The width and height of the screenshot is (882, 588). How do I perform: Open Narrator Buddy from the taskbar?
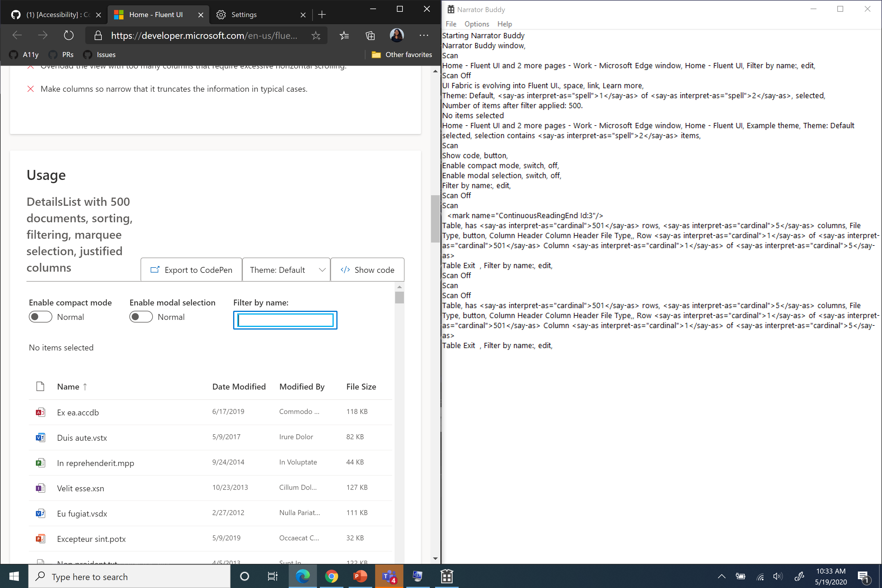point(447,576)
